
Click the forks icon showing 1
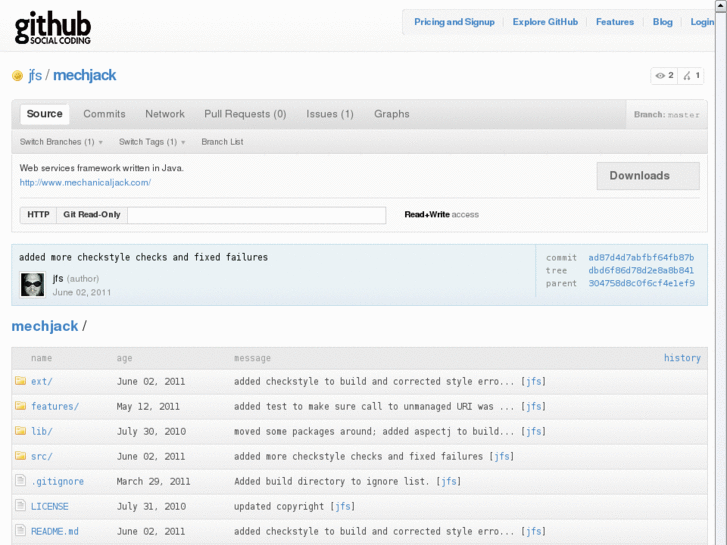(687, 76)
